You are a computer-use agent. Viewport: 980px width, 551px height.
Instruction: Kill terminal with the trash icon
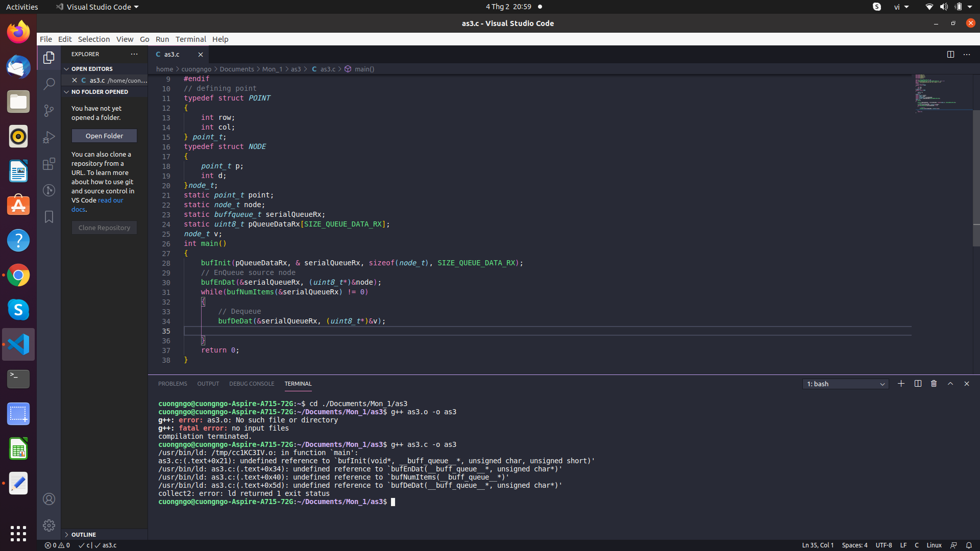click(934, 384)
